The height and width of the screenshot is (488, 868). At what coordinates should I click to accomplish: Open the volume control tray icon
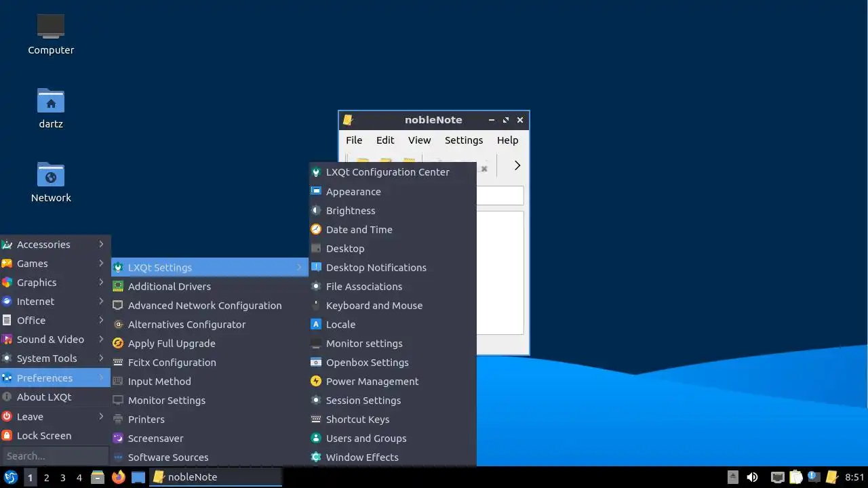click(752, 477)
